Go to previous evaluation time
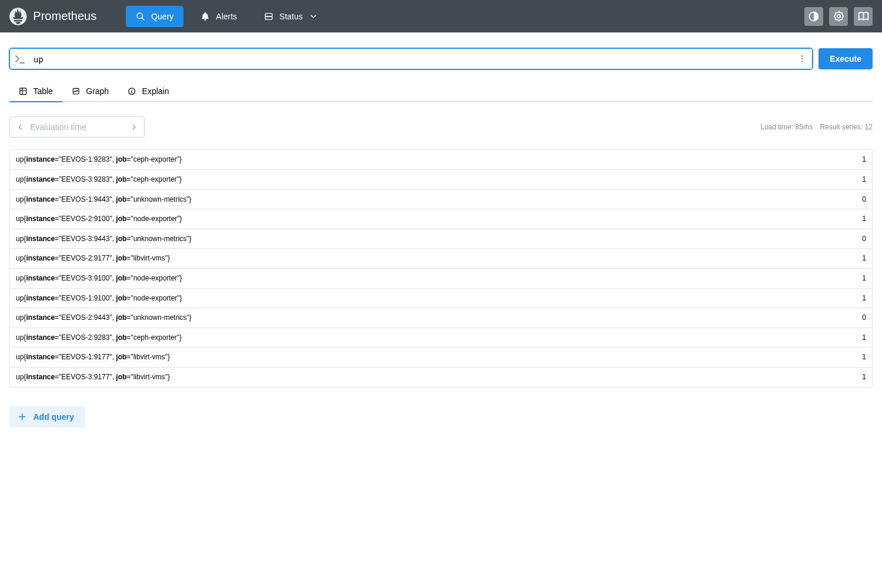 20,127
